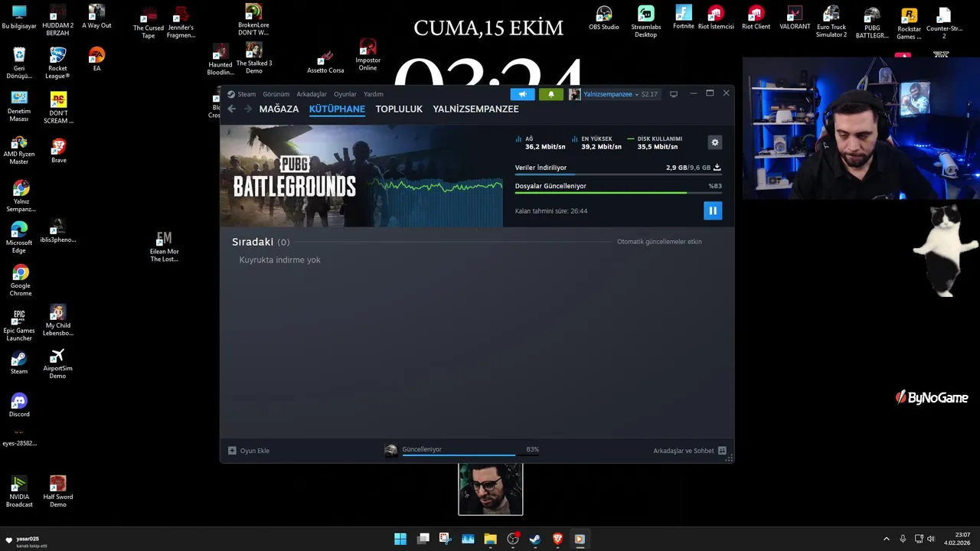This screenshot has width=980, height=551.
Task: Click the Sıradaki (0) heading
Action: (261, 242)
